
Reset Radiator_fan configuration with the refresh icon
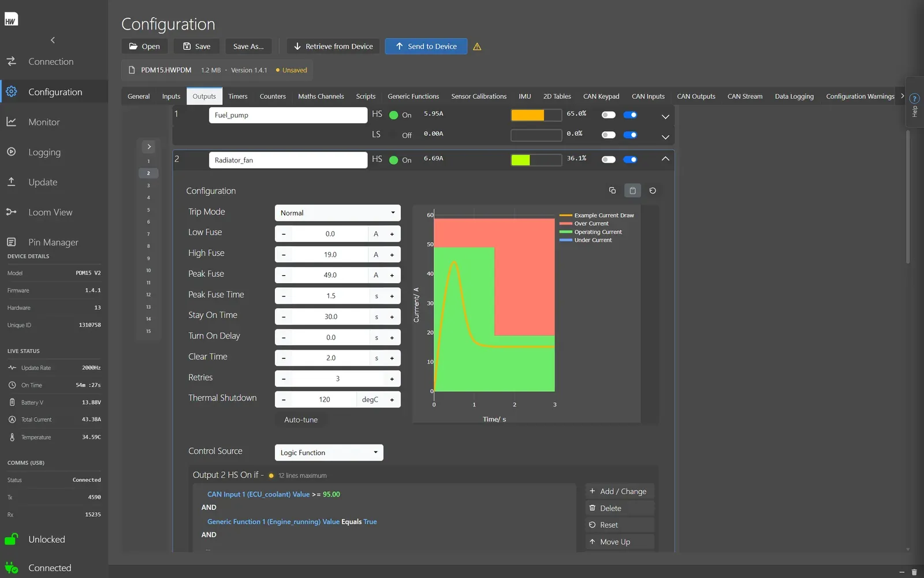coord(653,190)
